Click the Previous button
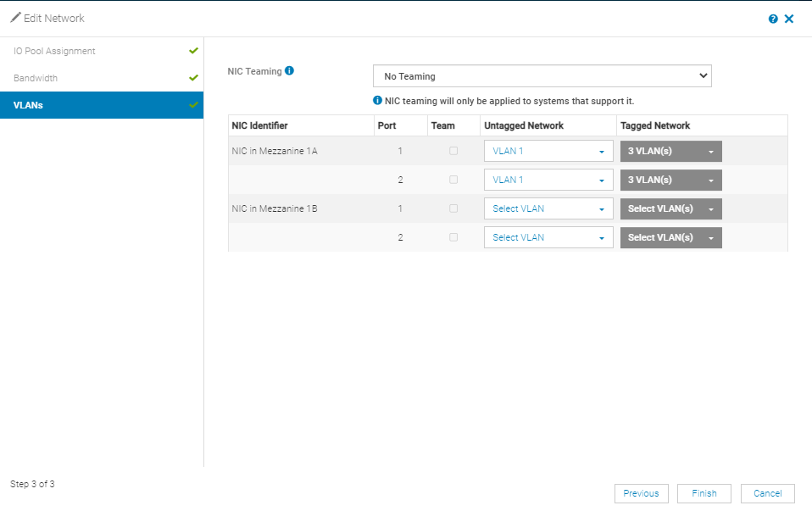Viewport: 812px width, 511px height. pyautogui.click(x=642, y=493)
